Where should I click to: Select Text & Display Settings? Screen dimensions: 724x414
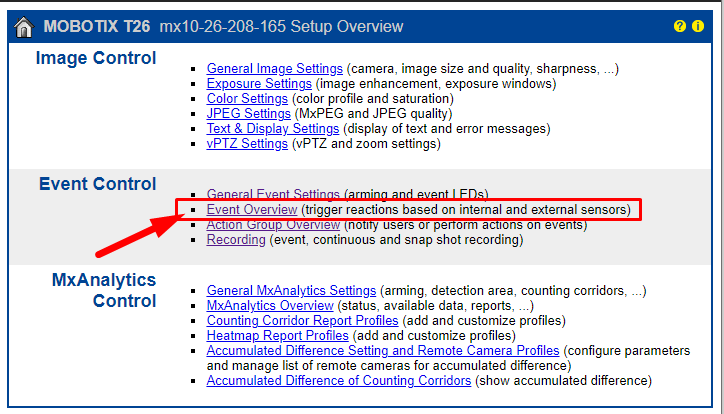272,129
